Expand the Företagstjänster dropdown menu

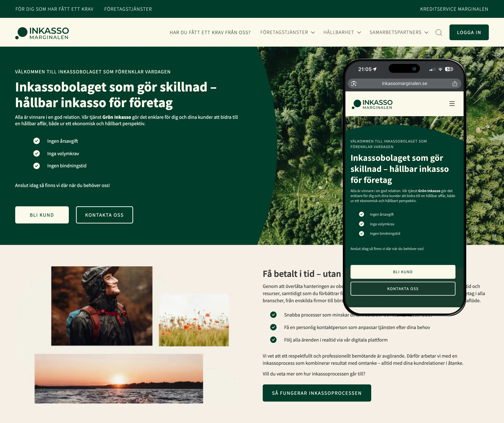(288, 32)
